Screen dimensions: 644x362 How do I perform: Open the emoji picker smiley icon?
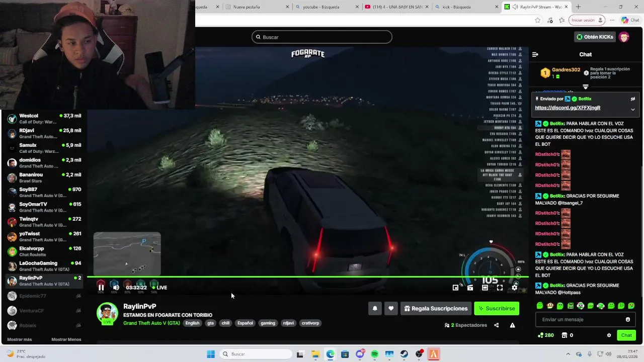(x=627, y=320)
